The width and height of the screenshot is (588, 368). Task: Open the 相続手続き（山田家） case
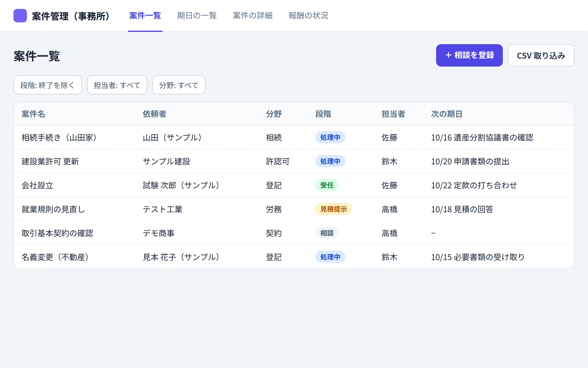tap(59, 137)
